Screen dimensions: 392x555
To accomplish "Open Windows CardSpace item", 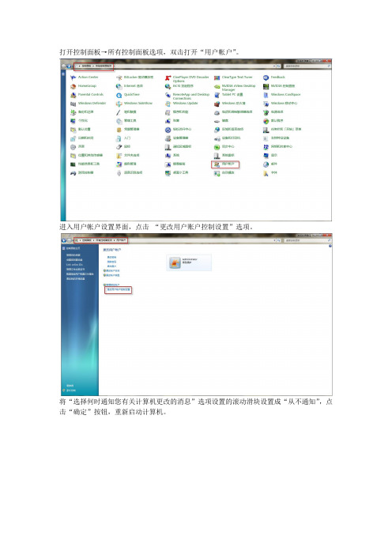I will (x=282, y=95).
